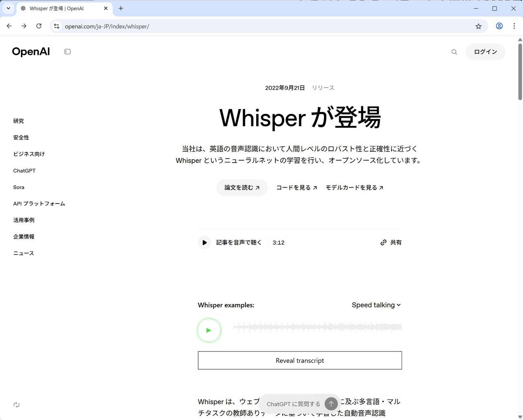This screenshot has height=420, width=523.
Task: Click the Whisper examples: label
Action: point(226,305)
